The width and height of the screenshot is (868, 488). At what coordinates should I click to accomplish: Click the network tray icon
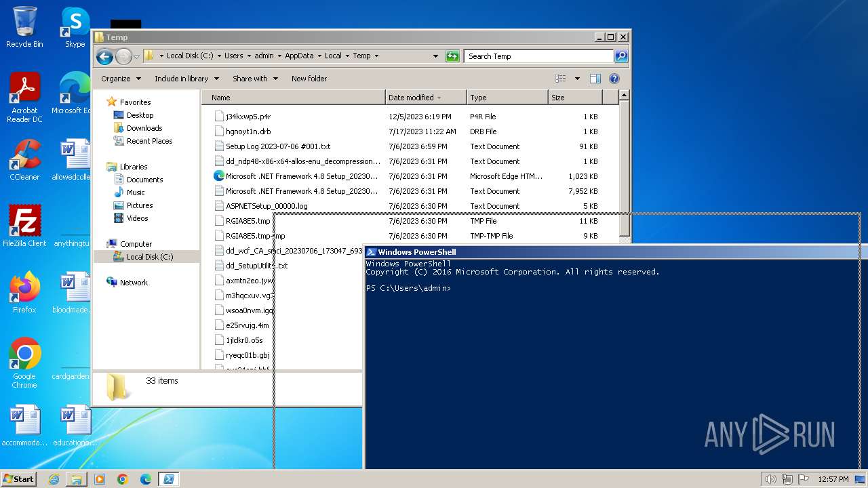pyautogui.click(x=787, y=479)
